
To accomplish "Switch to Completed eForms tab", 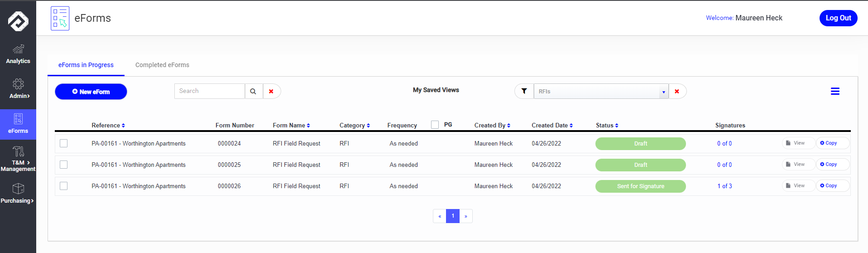I will [x=162, y=65].
